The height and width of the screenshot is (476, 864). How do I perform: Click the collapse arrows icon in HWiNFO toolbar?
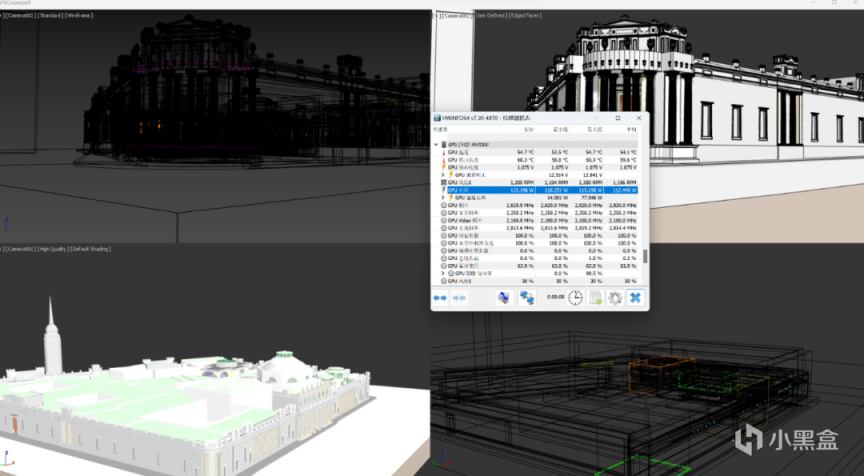pyautogui.click(x=459, y=298)
